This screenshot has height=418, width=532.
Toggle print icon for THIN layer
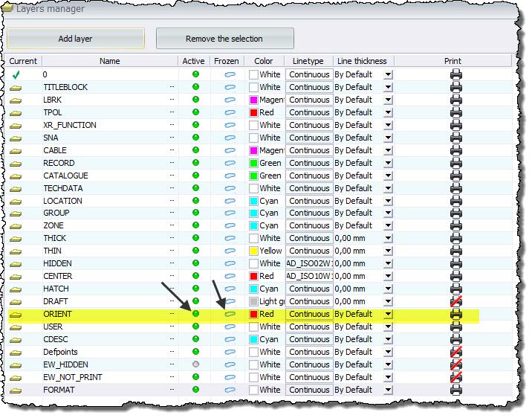(455, 251)
